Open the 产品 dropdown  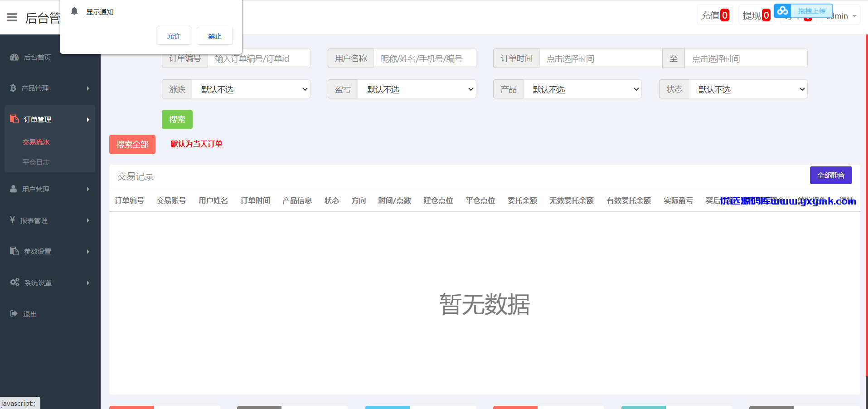click(582, 89)
